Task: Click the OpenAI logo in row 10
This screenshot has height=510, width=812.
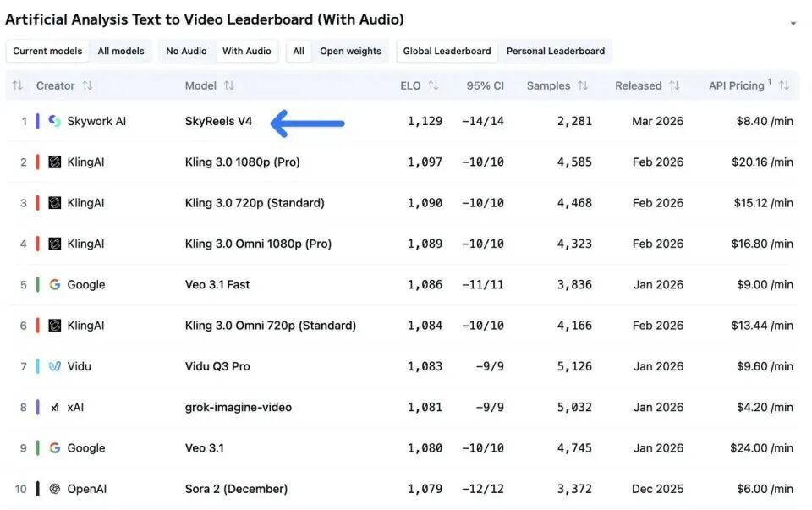Action: [x=54, y=489]
